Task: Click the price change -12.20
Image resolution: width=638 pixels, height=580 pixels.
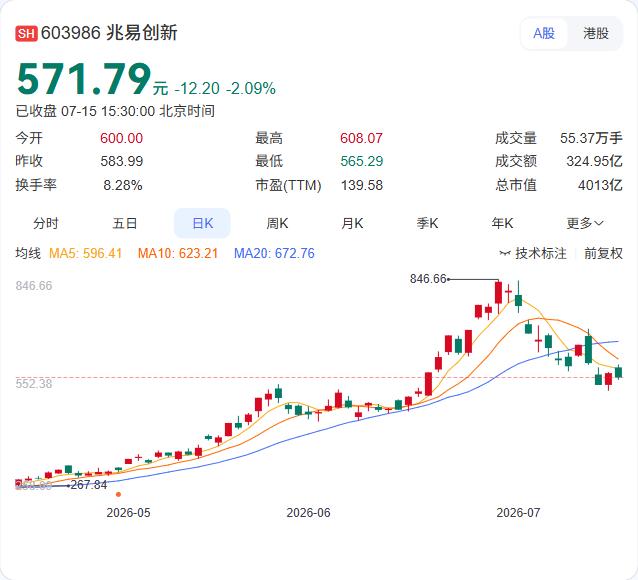Action: (x=197, y=88)
